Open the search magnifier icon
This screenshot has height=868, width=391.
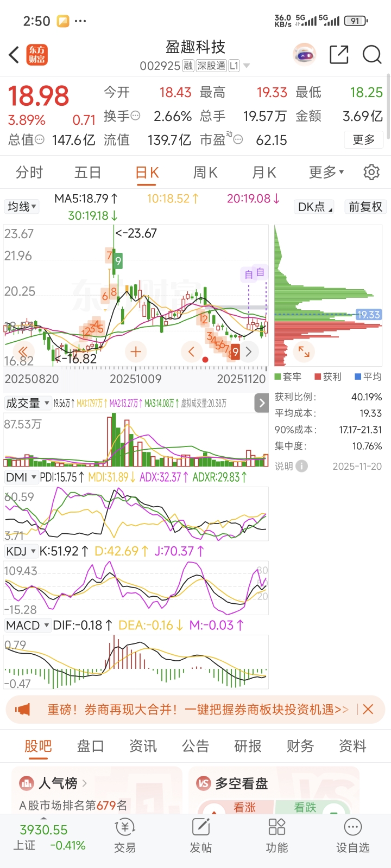pos(372,54)
